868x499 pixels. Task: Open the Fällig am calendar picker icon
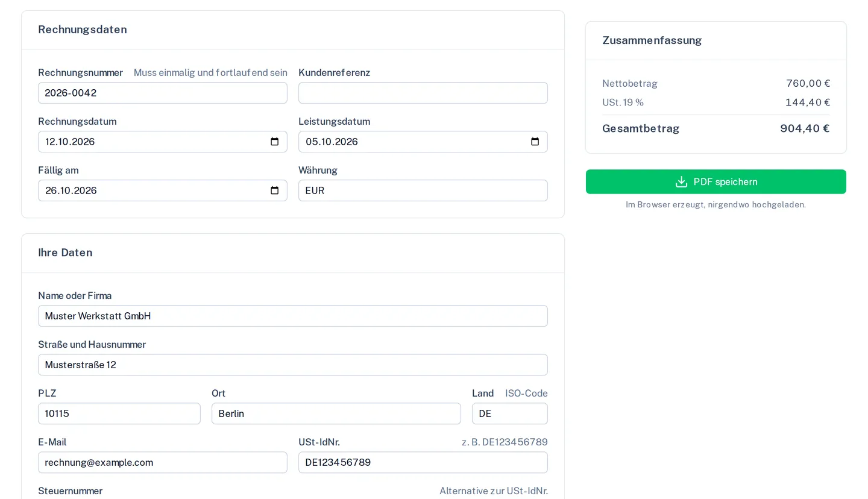[x=275, y=190]
